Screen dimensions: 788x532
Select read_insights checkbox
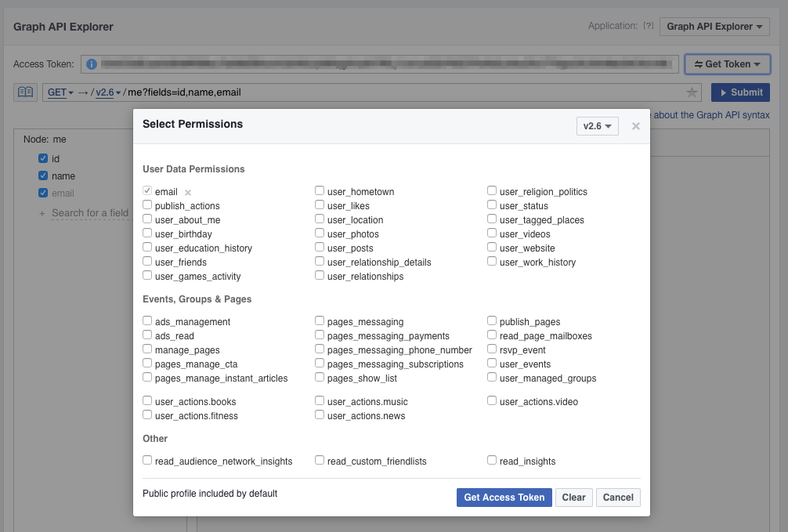tap(492, 460)
